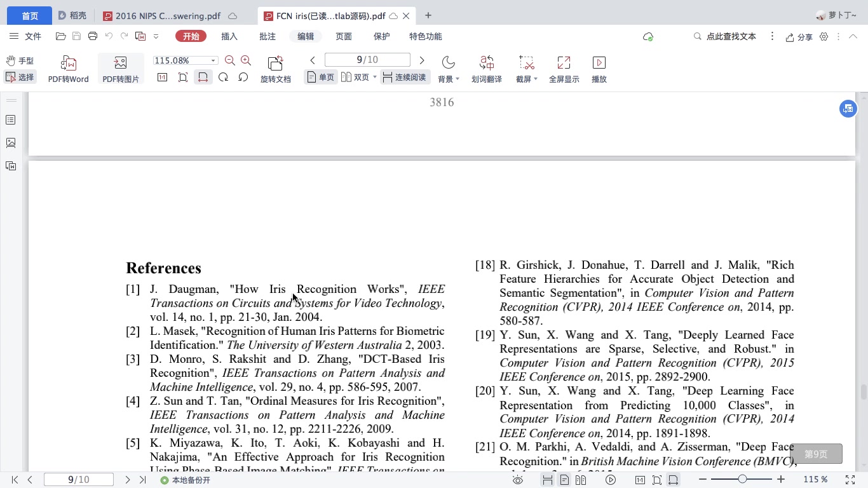Select the 选择 selection tool

(x=20, y=77)
